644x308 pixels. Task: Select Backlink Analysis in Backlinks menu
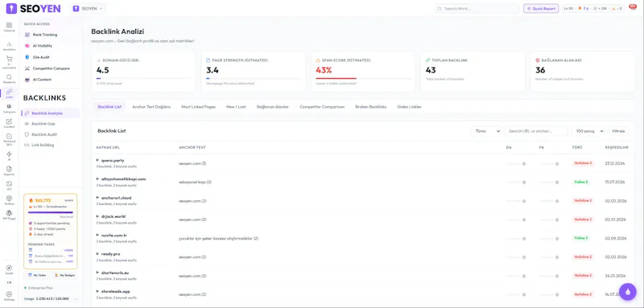tap(51, 113)
